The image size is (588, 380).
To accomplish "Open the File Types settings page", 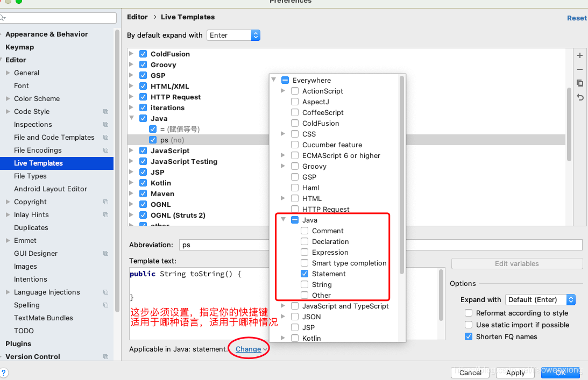I will tap(30, 176).
